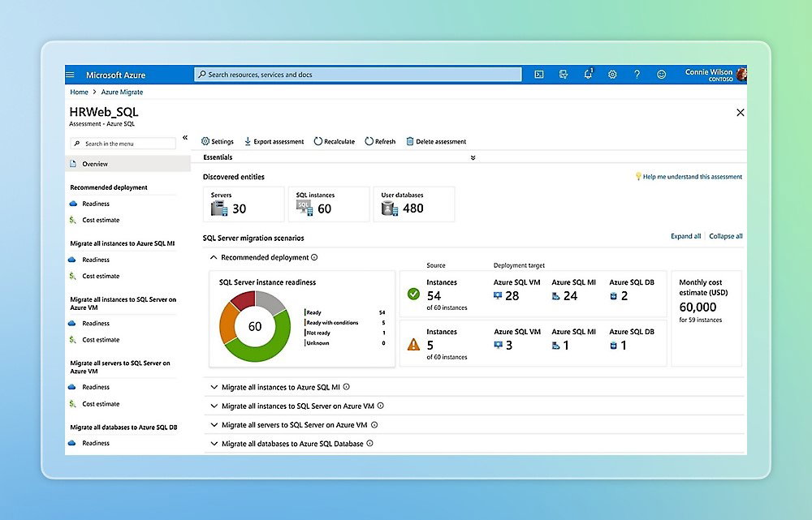The image size is (812, 520).
Task: Expand the Essentials section chevron
Action: (473, 158)
